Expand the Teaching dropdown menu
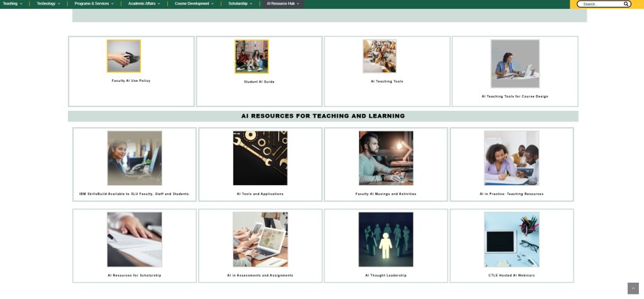Viewport: 644px width, 299px height. coord(13,4)
